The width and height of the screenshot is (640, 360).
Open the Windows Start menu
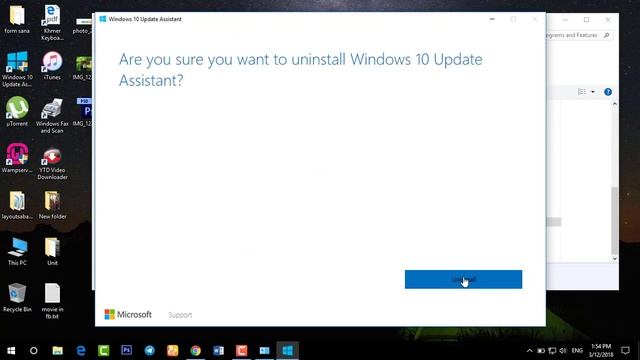point(11,351)
